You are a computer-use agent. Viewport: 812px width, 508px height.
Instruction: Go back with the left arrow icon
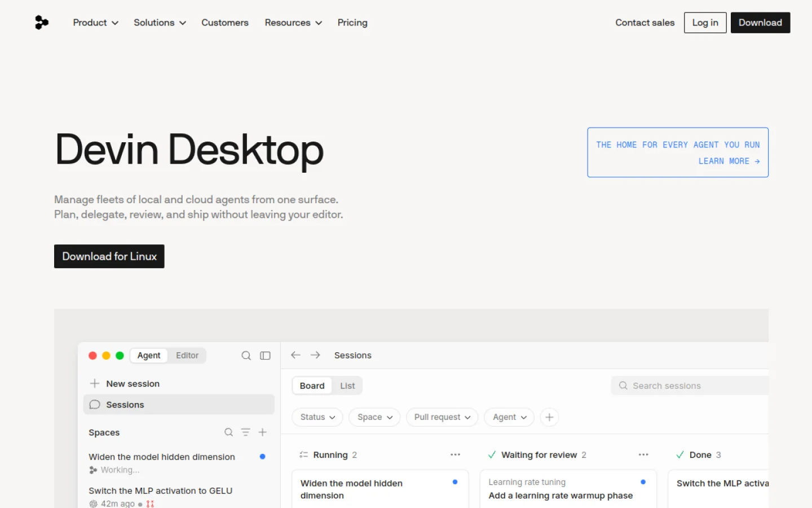(x=295, y=355)
